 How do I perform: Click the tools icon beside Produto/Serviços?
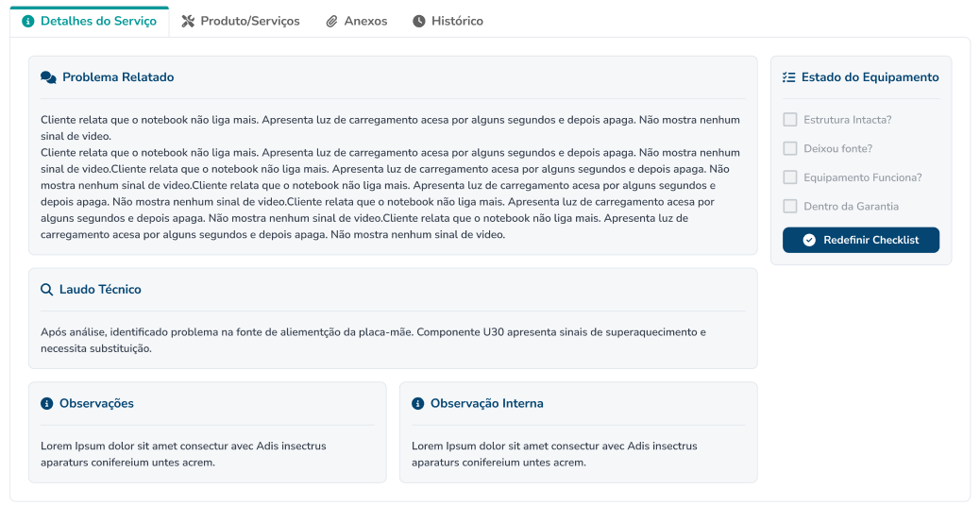[x=188, y=21]
